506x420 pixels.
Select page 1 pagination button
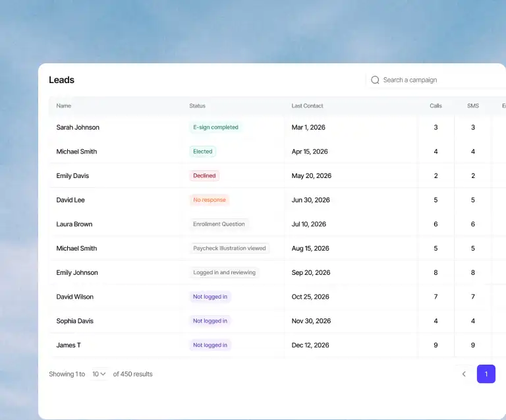point(486,374)
